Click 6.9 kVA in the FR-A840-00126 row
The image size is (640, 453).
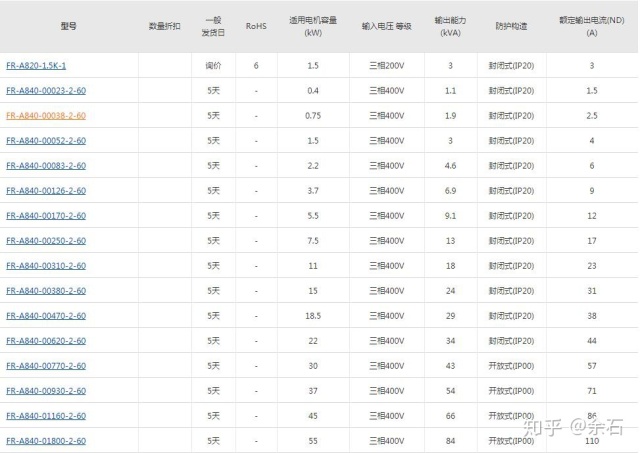(x=450, y=191)
